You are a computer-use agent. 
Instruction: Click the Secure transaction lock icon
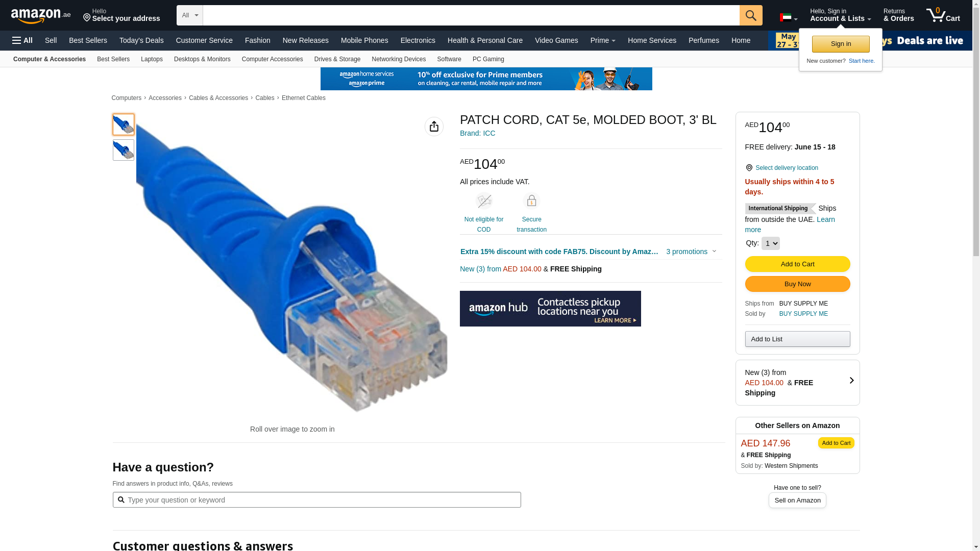pos(531,201)
